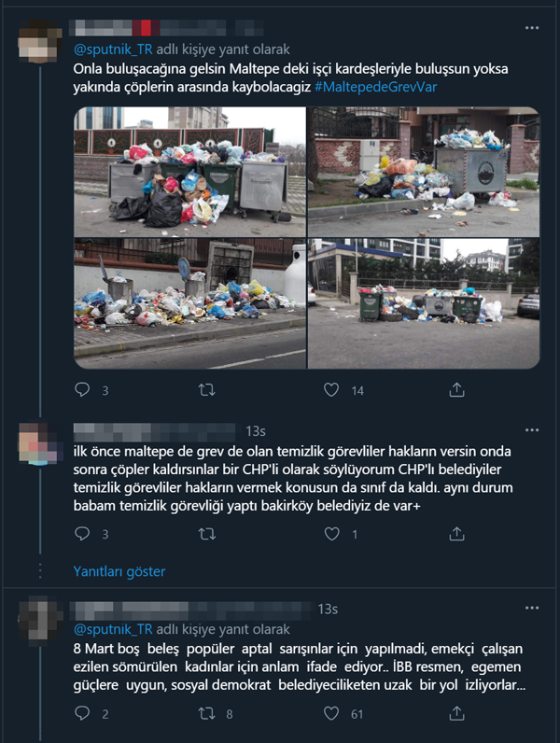This screenshot has width=560, height=743.
Task: Open top-left photo of overflowing bins
Action: pyautogui.click(x=190, y=172)
